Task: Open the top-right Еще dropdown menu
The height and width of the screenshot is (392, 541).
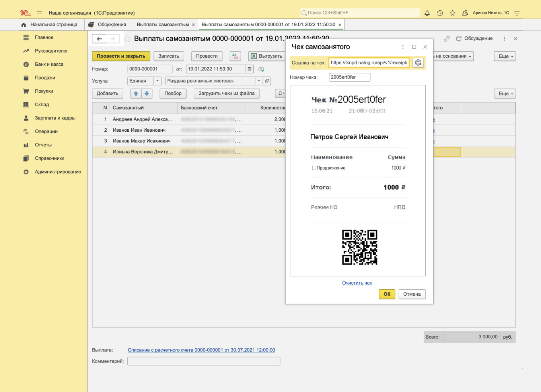Action: 504,56
